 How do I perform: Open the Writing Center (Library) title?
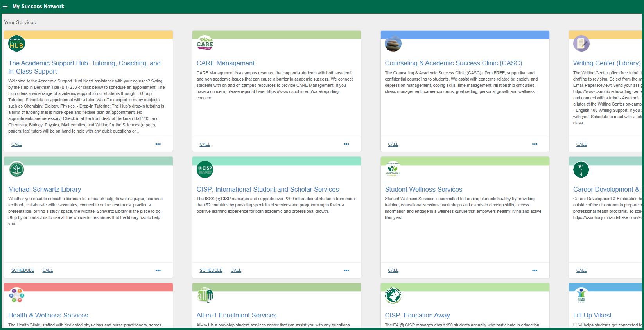coord(607,63)
